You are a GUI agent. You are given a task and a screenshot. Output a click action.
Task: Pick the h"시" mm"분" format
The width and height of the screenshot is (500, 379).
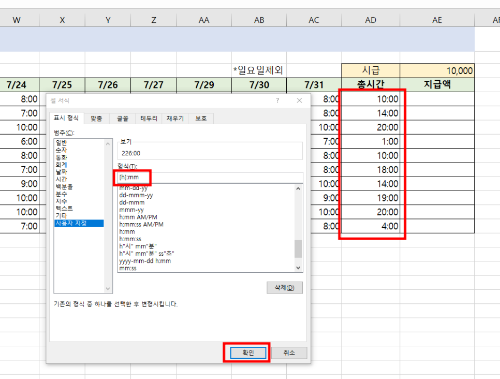click(138, 246)
